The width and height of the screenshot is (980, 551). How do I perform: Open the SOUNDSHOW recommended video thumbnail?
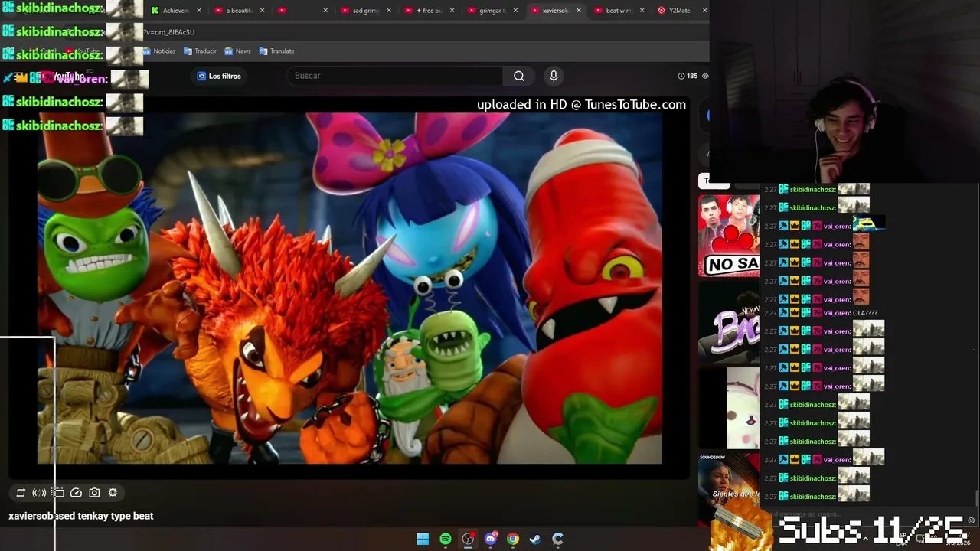pyautogui.click(x=729, y=490)
